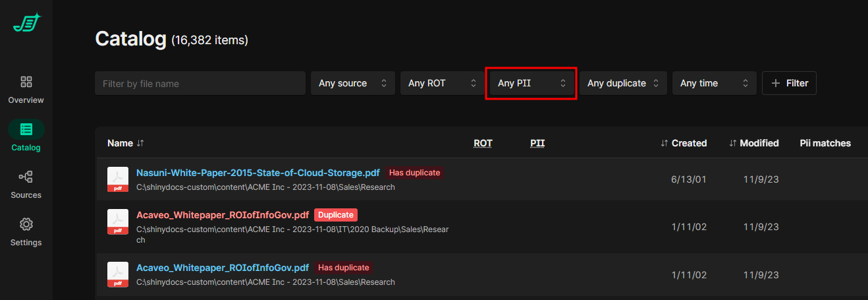The height and width of the screenshot is (300, 868).
Task: Open Settings from the sidebar
Action: point(26,232)
